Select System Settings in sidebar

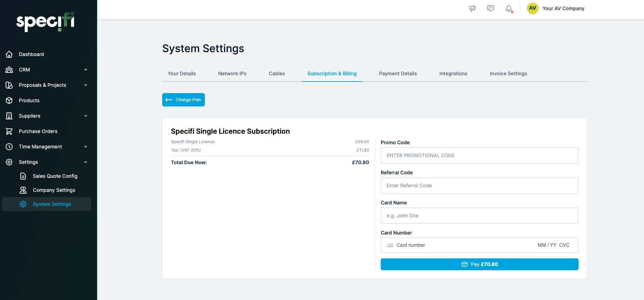coord(46,204)
